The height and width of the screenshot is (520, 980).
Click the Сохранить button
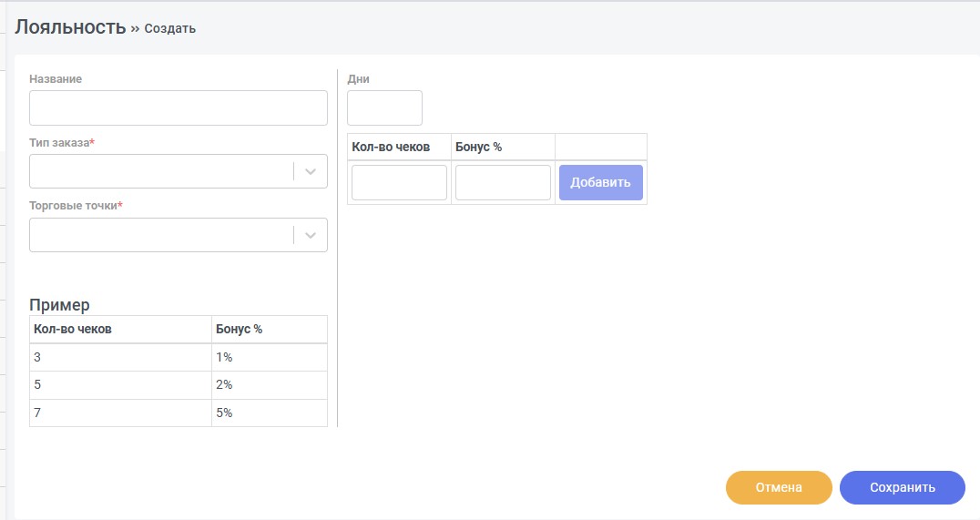click(x=903, y=487)
